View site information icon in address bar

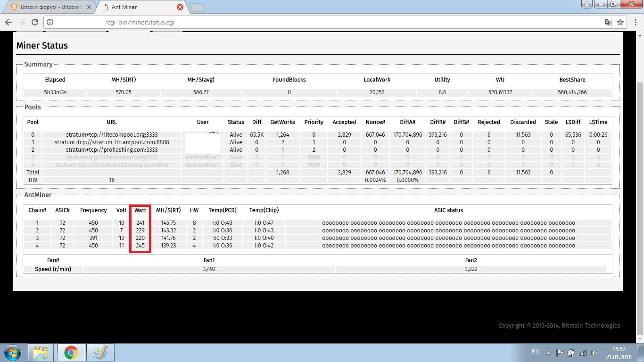[x=50, y=22]
